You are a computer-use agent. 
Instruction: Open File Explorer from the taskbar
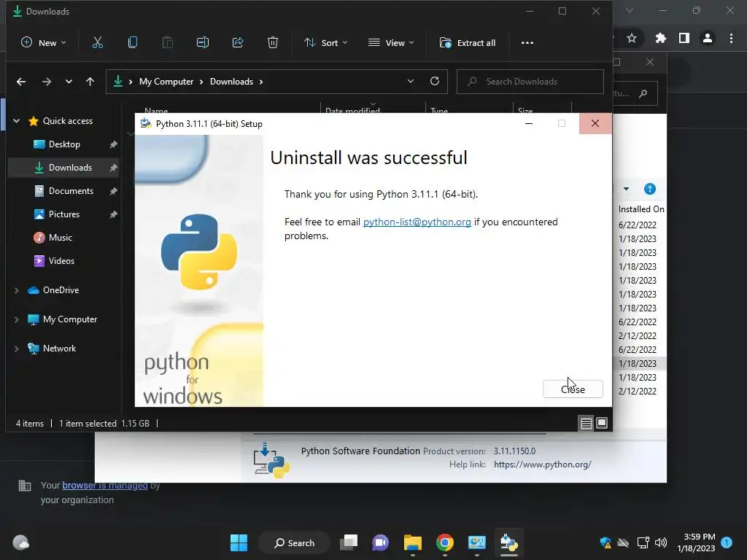[x=413, y=542]
